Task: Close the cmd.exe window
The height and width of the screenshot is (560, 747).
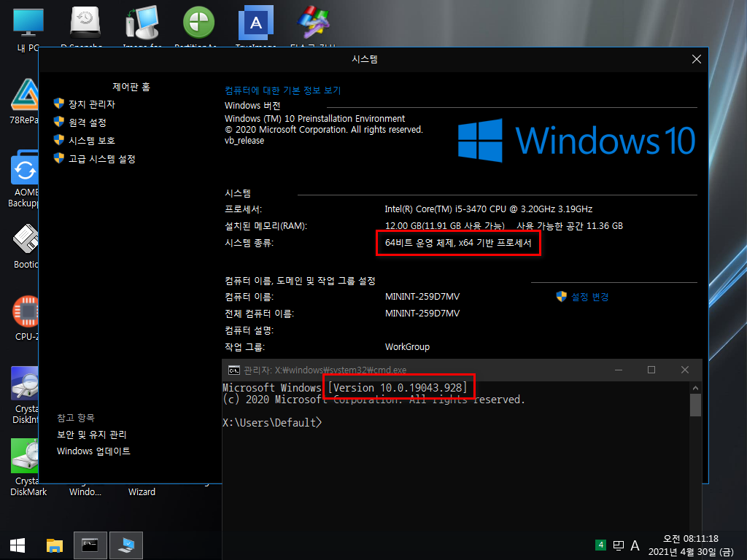Action: [x=684, y=370]
